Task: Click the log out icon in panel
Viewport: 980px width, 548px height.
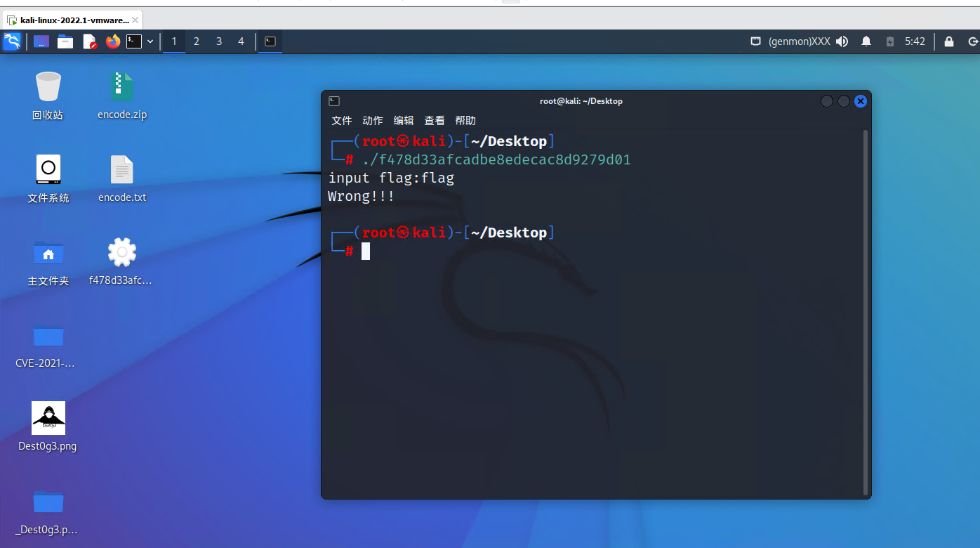Action: tap(973, 41)
